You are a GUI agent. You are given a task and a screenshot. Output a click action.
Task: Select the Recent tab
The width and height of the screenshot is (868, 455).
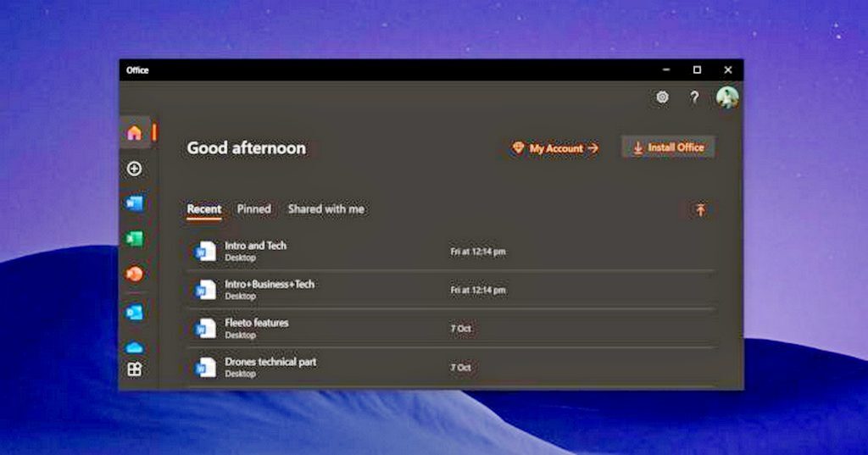click(203, 209)
